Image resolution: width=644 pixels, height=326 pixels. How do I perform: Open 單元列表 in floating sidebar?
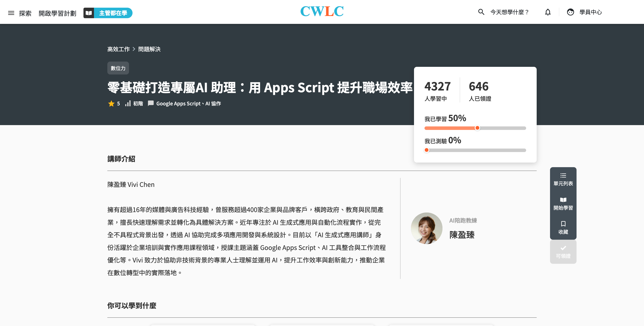pos(563,179)
